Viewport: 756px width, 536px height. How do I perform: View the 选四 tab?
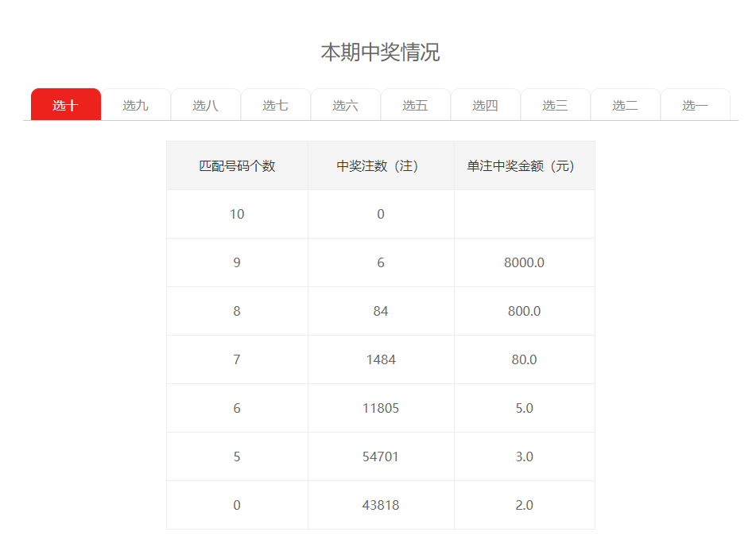pyautogui.click(x=486, y=105)
